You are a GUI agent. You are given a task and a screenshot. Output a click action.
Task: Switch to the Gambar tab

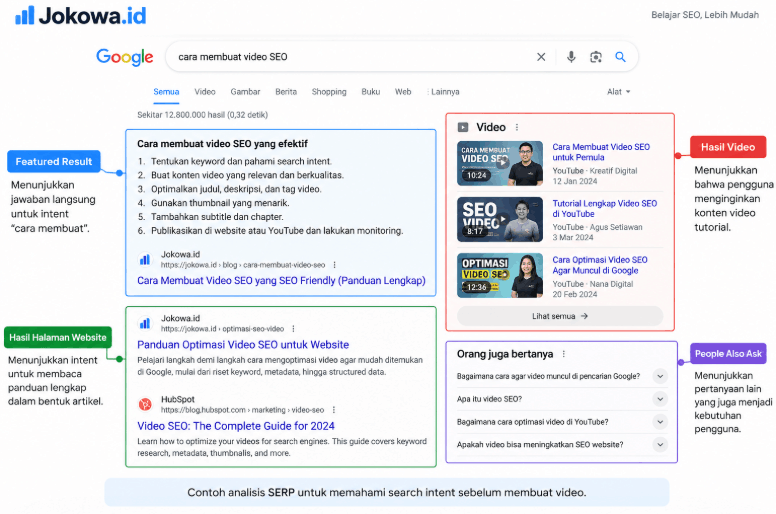click(x=245, y=92)
